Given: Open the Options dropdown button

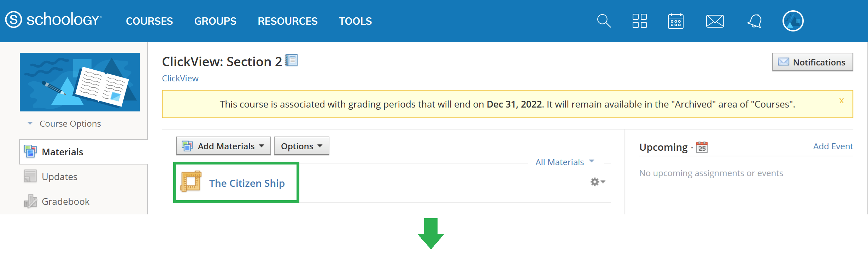Looking at the screenshot, I should point(301,146).
